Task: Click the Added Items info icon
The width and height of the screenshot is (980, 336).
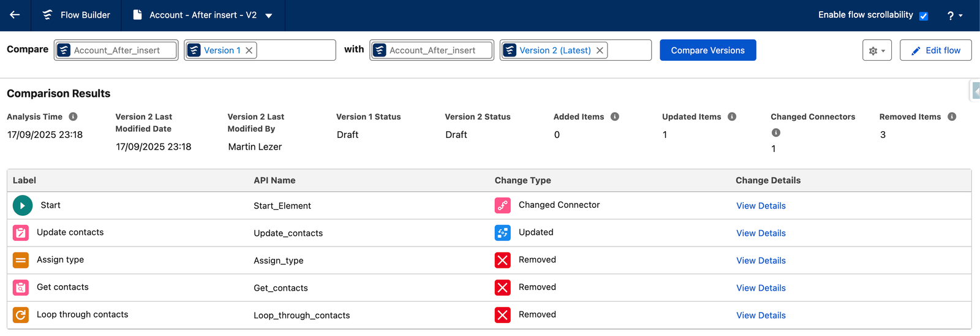Action: (615, 116)
